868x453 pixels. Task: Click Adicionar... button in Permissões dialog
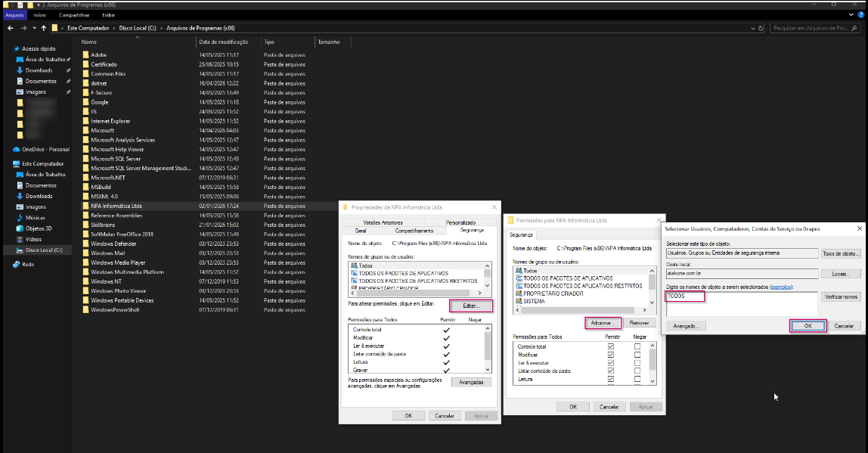[603, 323]
